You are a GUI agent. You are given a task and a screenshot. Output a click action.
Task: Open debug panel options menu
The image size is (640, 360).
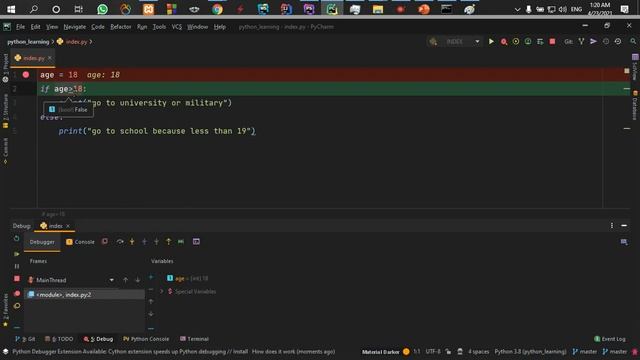[x=612, y=226]
